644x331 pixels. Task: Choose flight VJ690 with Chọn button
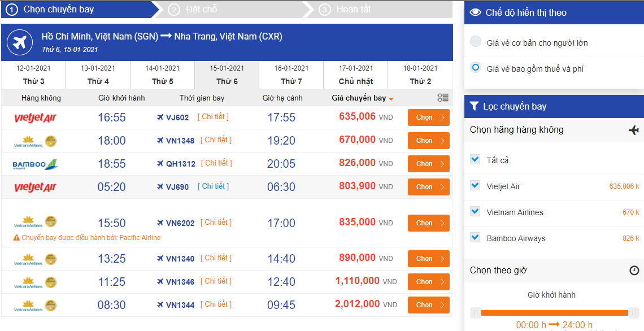point(429,187)
